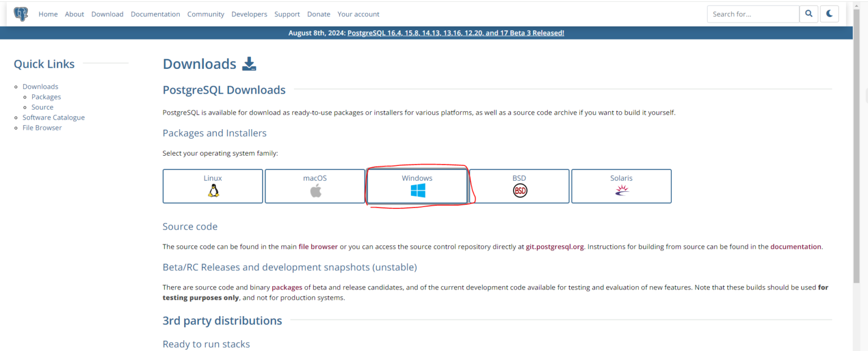Open File Browser in Quick Links
Viewport: 868px width, 351px height.
pos(42,128)
